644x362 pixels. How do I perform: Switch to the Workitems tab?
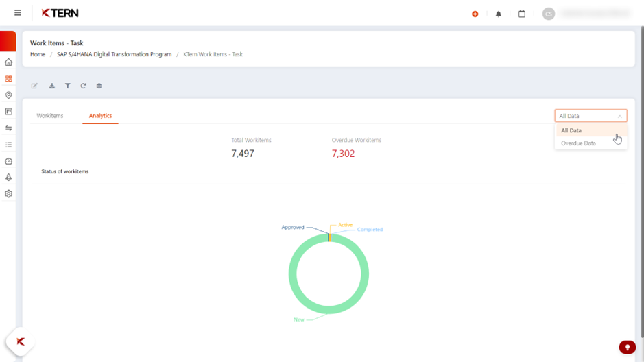pyautogui.click(x=49, y=116)
